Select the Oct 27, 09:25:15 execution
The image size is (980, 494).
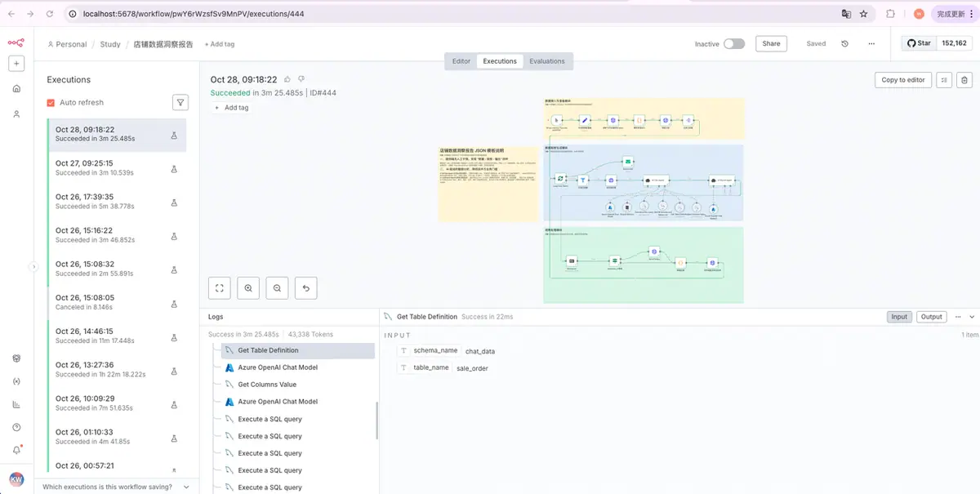point(117,167)
